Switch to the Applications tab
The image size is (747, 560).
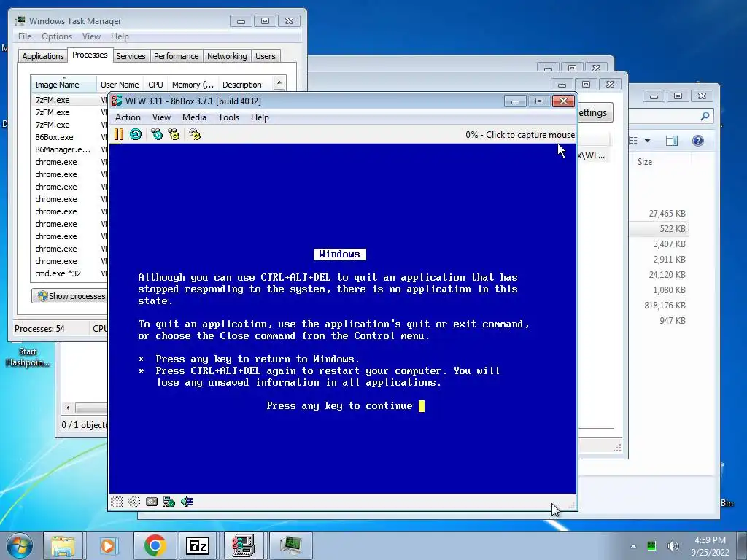coord(43,56)
